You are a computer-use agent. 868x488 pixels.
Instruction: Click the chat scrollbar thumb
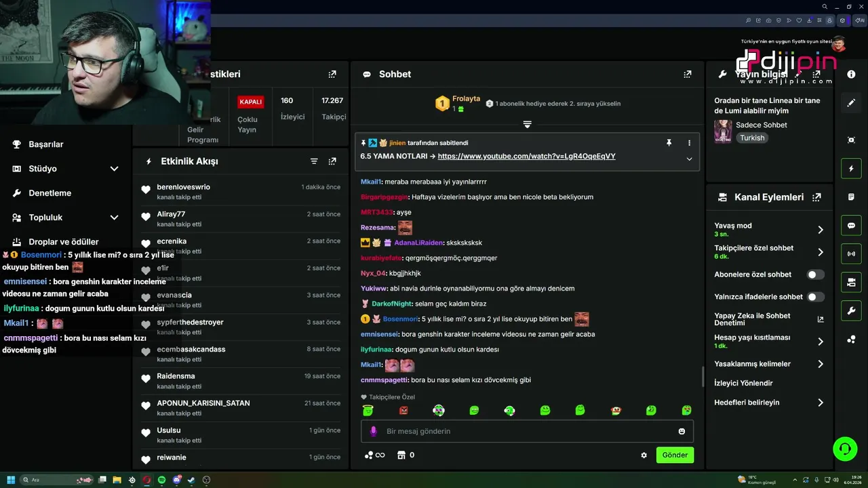click(703, 376)
